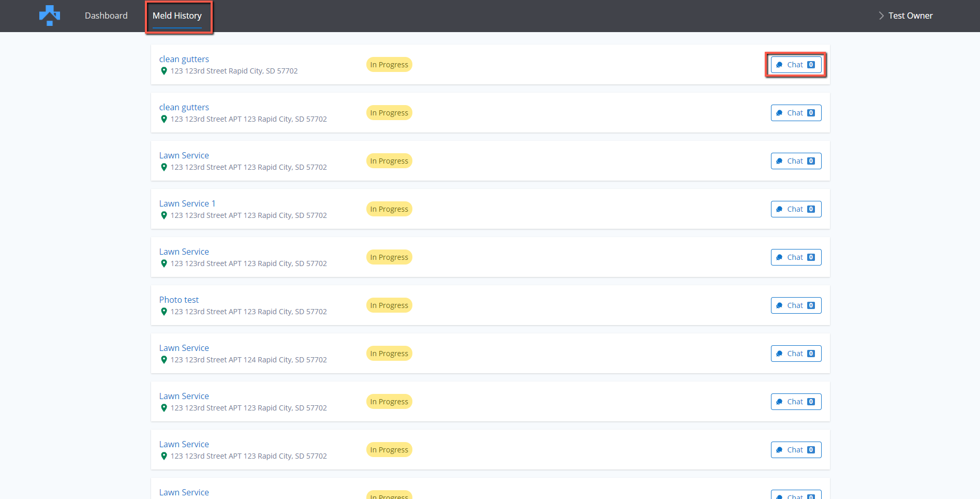The height and width of the screenshot is (499, 980).
Task: Open the first clean gutters meld link
Action: coord(184,59)
